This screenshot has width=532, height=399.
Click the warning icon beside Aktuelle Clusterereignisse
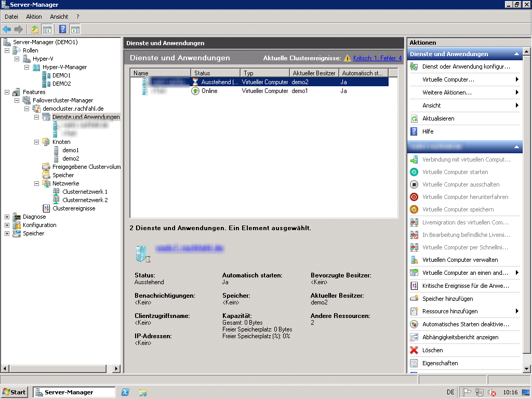(x=347, y=58)
